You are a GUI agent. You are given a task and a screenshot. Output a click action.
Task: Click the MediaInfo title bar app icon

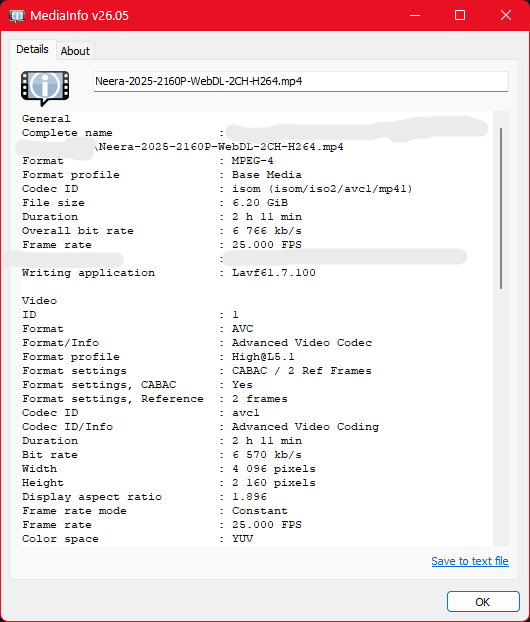click(x=17, y=16)
